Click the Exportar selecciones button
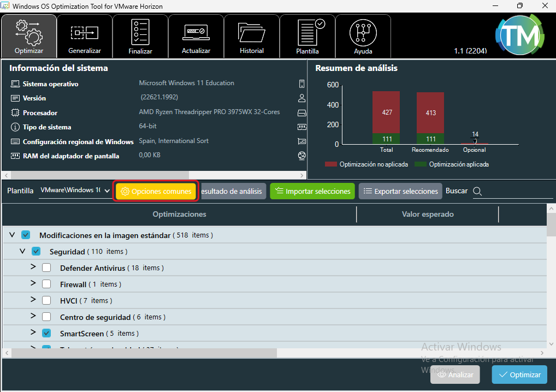This screenshot has height=392, width=556. coord(400,192)
